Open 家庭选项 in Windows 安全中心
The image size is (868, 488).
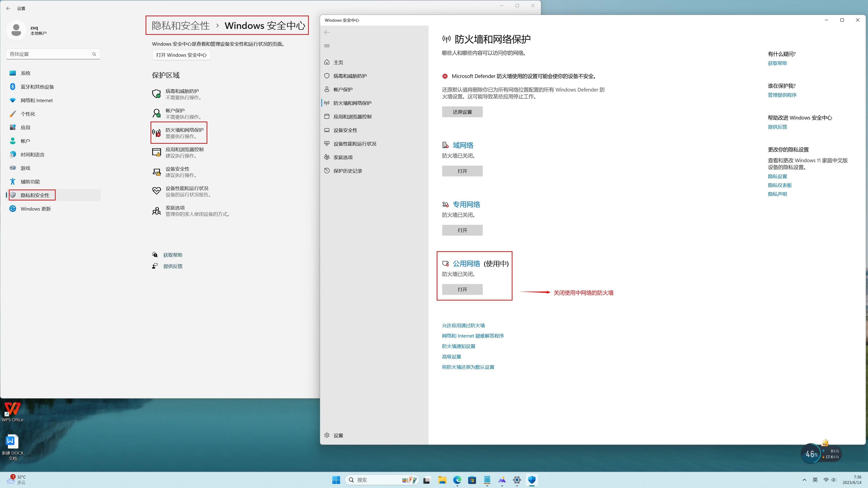tap(343, 157)
